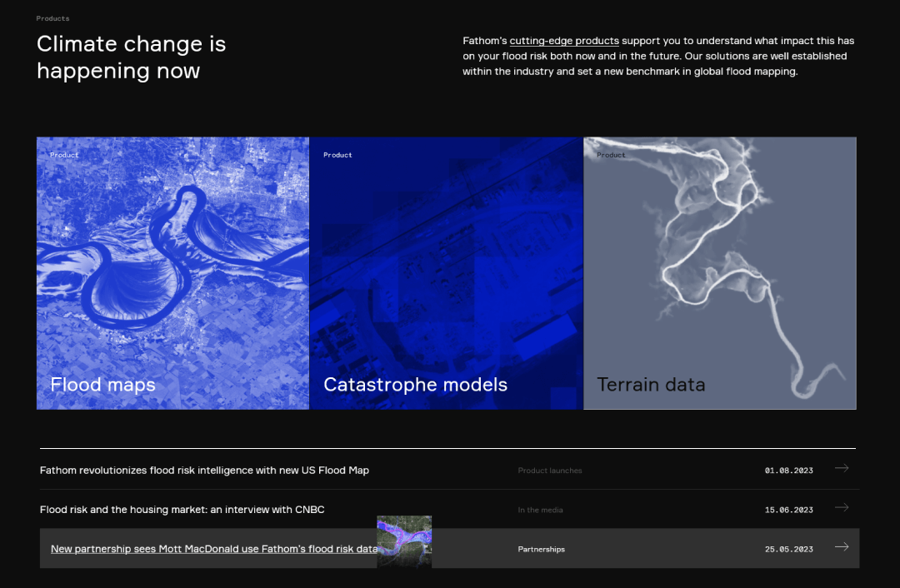This screenshot has width=900, height=588.
Task: Select the 'Terrain data' card title
Action: 651,385
